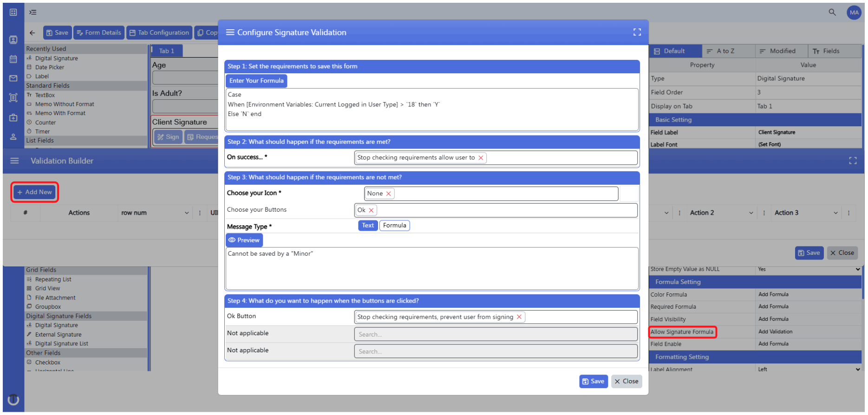This screenshot has width=868, height=415.
Task: Open Choose your Icon selection box
Action: [491, 194]
